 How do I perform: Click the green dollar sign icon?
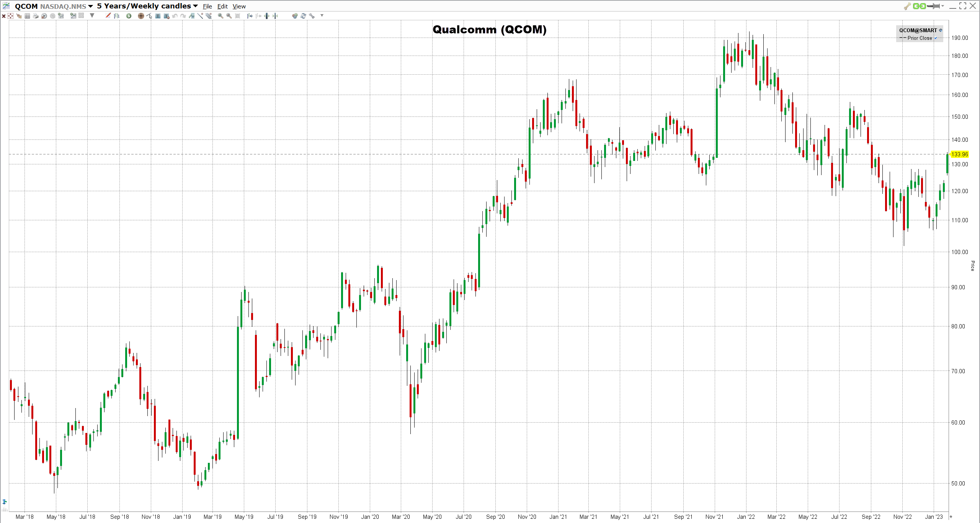[129, 16]
